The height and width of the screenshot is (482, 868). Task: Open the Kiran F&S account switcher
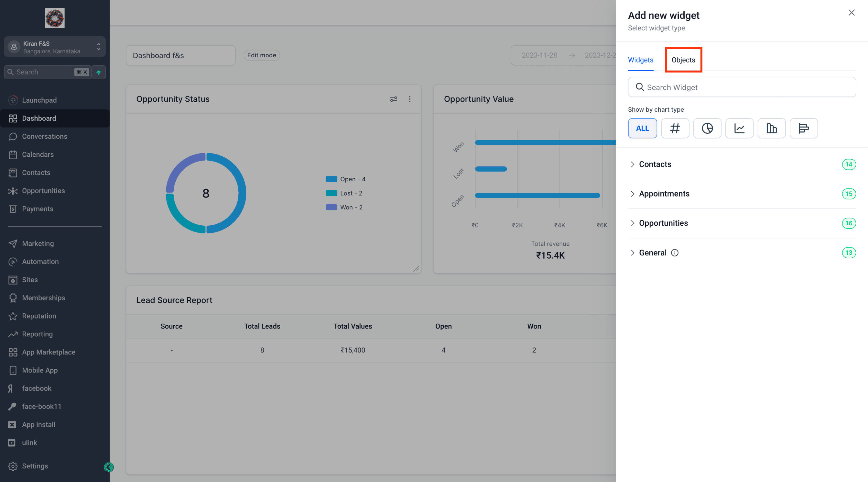55,47
